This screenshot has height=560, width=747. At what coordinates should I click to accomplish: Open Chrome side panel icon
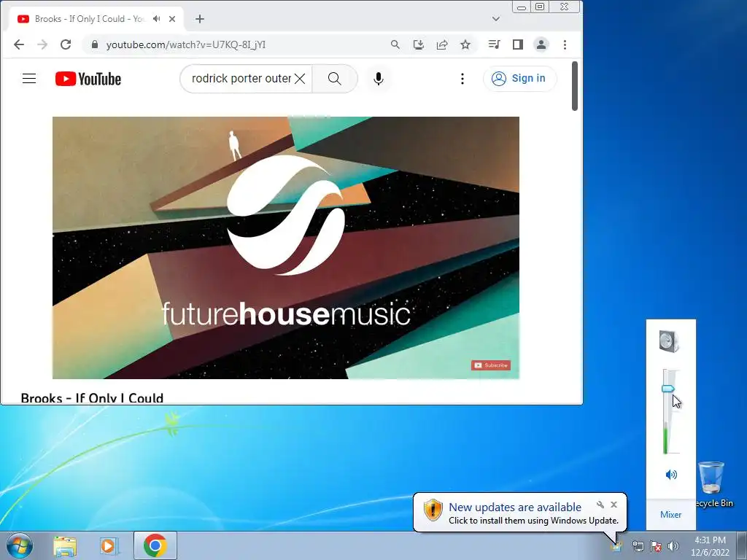[518, 44]
